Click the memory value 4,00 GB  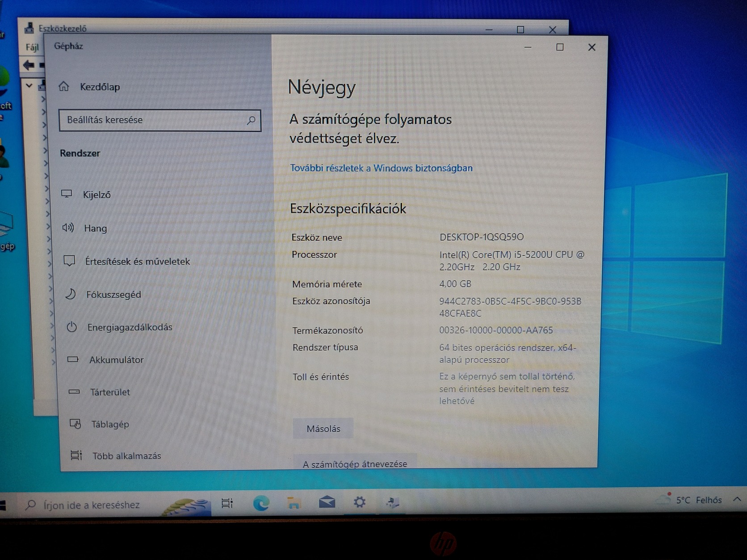pos(455,284)
